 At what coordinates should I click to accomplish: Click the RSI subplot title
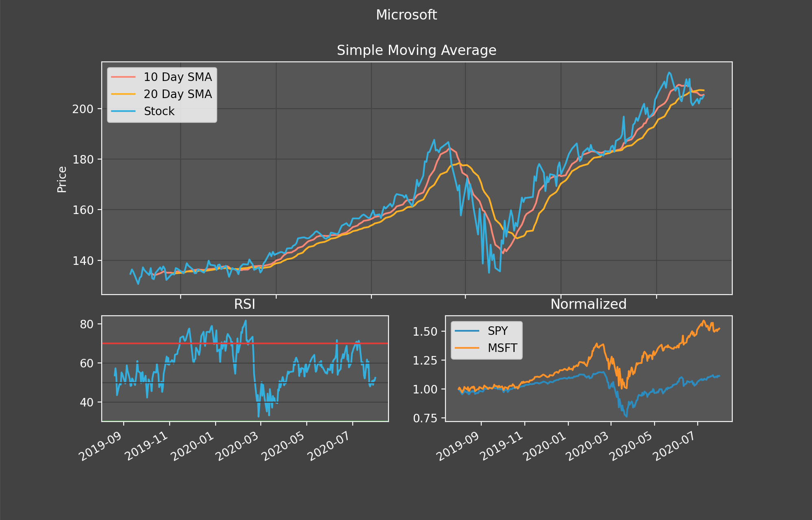[x=244, y=304]
